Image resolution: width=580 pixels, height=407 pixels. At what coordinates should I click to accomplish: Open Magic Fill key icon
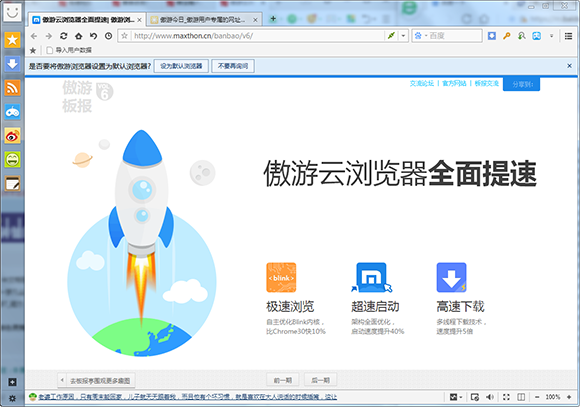506,36
